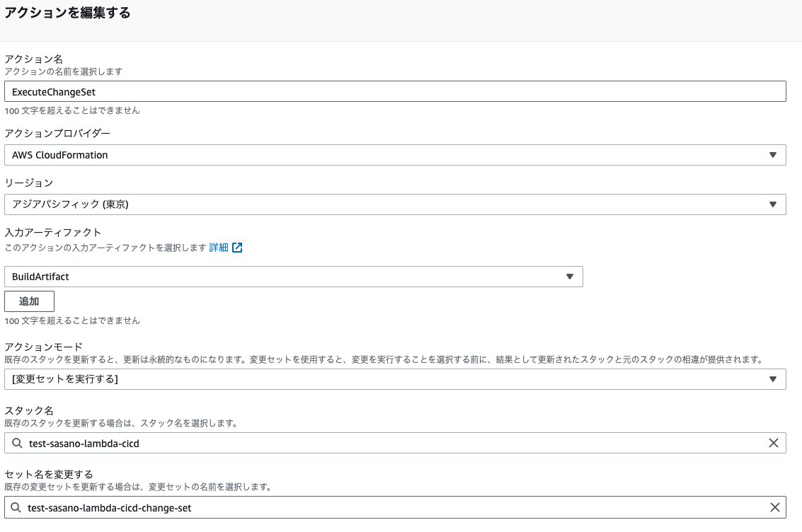Select the stack name test-sasano-lambda-cicd field
Viewport: 802px width, 532px height.
[354, 443]
